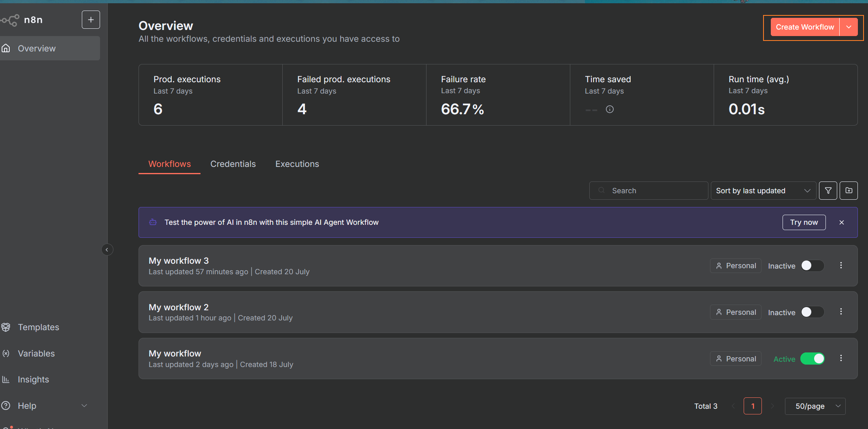
Task: Open the Sort by last updated dropdown
Action: point(763,190)
